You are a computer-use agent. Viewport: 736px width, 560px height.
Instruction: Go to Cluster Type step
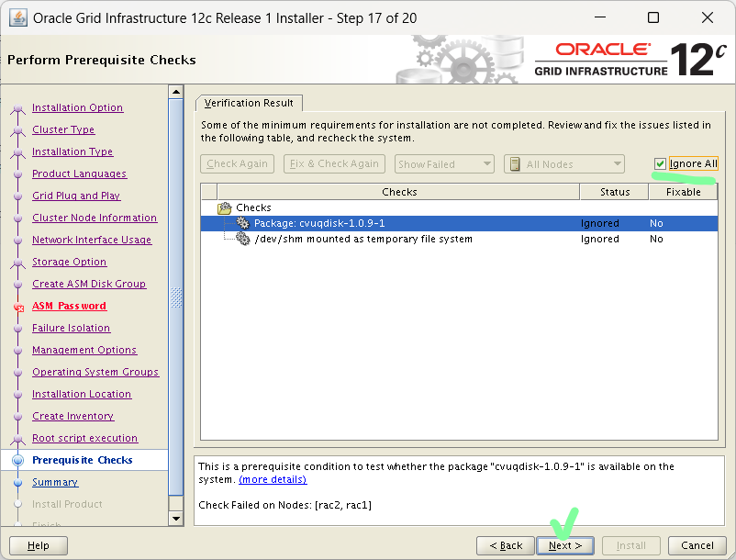click(63, 129)
